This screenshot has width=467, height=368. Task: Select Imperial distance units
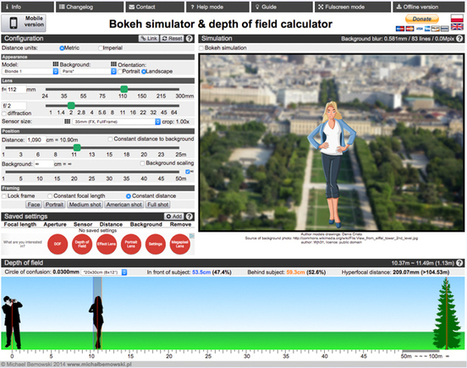(100, 48)
